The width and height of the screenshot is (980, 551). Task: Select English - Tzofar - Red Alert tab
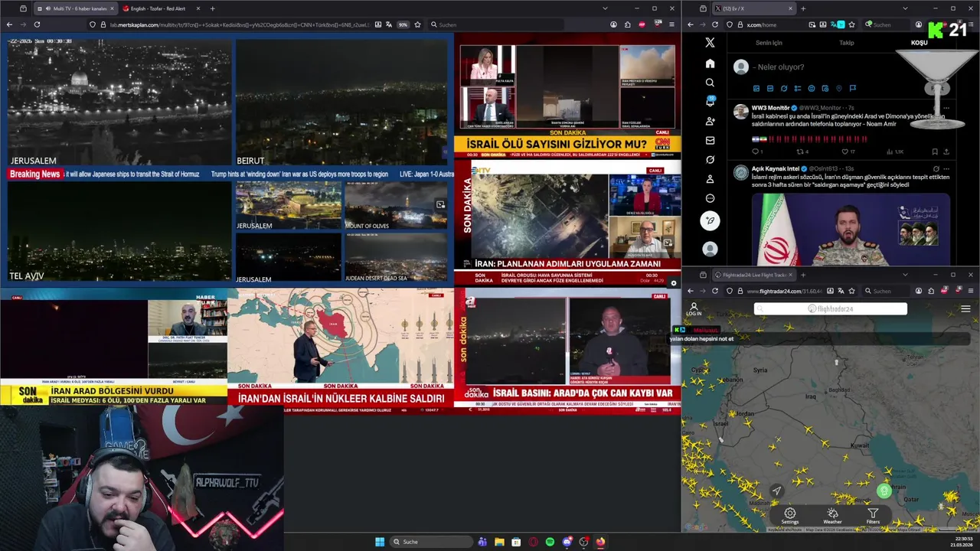158,8
